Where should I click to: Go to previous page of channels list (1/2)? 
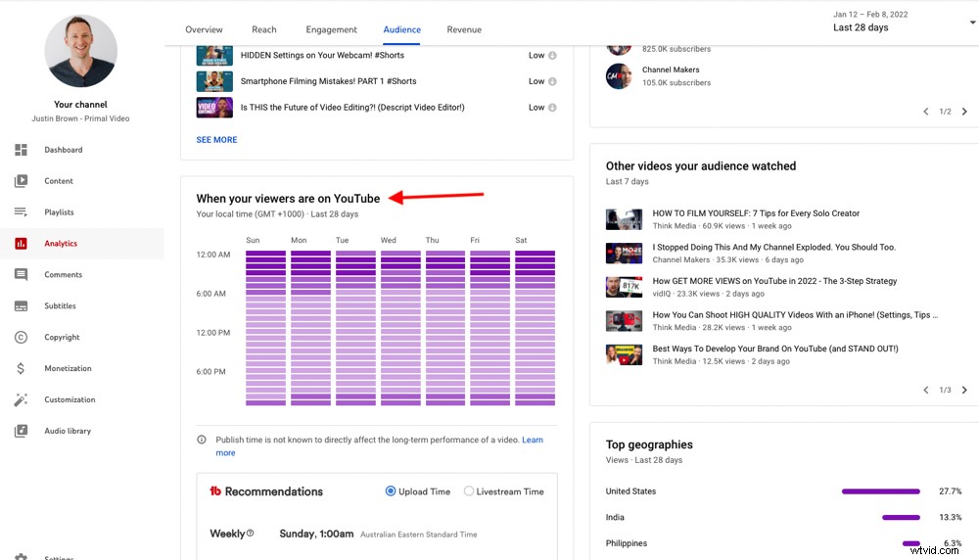point(926,112)
